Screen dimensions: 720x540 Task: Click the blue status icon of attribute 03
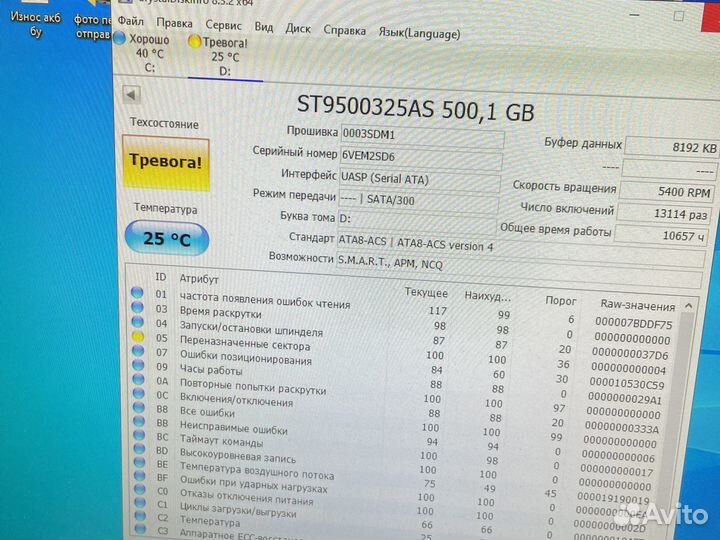click(137, 307)
